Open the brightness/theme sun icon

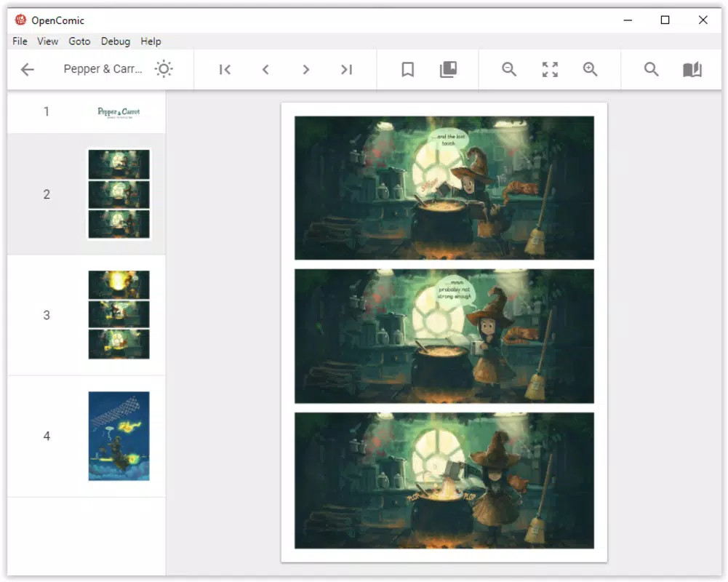tap(164, 69)
